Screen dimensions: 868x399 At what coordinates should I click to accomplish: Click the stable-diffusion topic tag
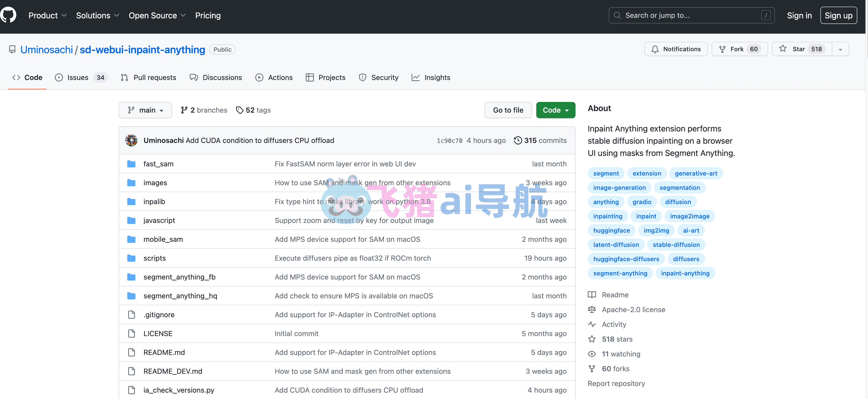pos(676,245)
